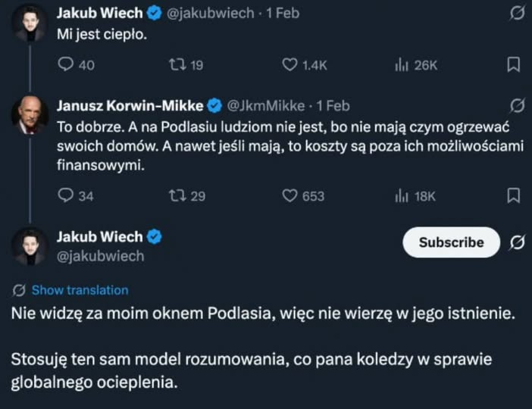Open Grok icon on first tweet
The width and height of the screenshot is (532, 409).
(517, 14)
